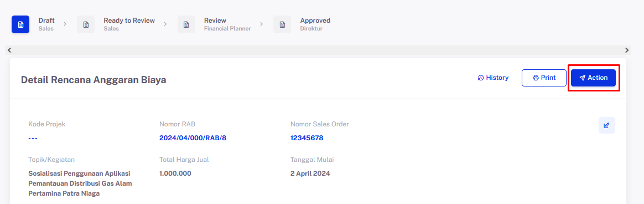Click the left arrow of horizontal scrollbar
This screenshot has width=644, height=204.
tap(9, 50)
